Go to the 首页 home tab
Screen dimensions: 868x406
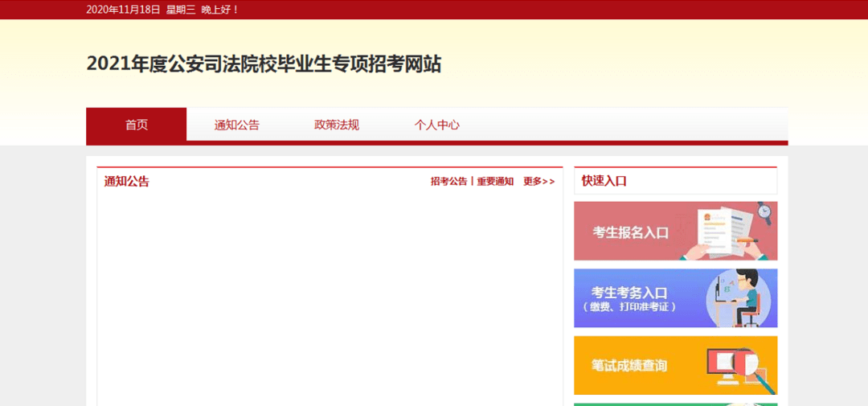[137, 125]
